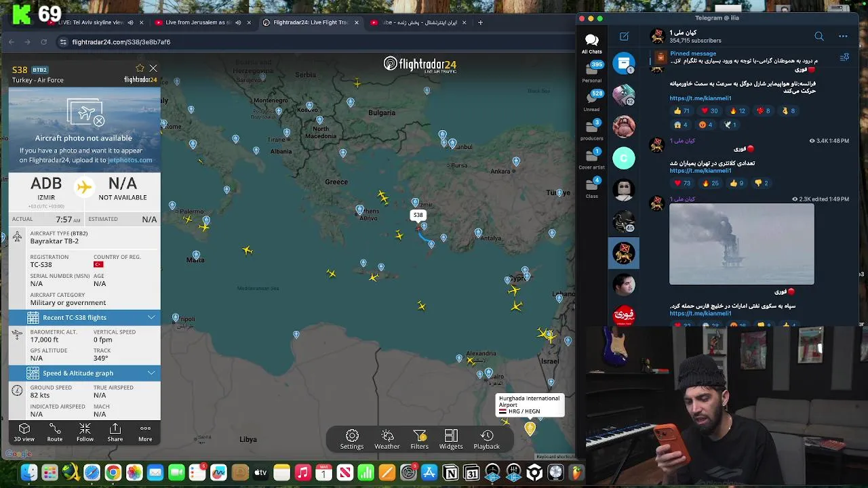Viewport: 868px width, 488px height.
Task: Open Finder from the Dock
Action: [28, 472]
